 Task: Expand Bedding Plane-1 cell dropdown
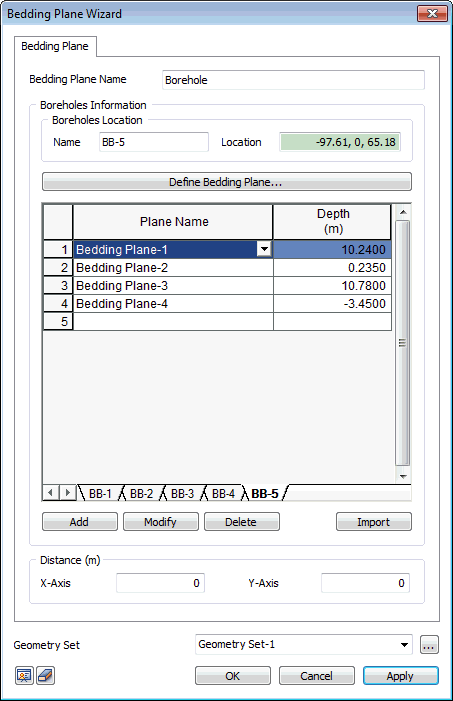pyautogui.click(x=264, y=249)
